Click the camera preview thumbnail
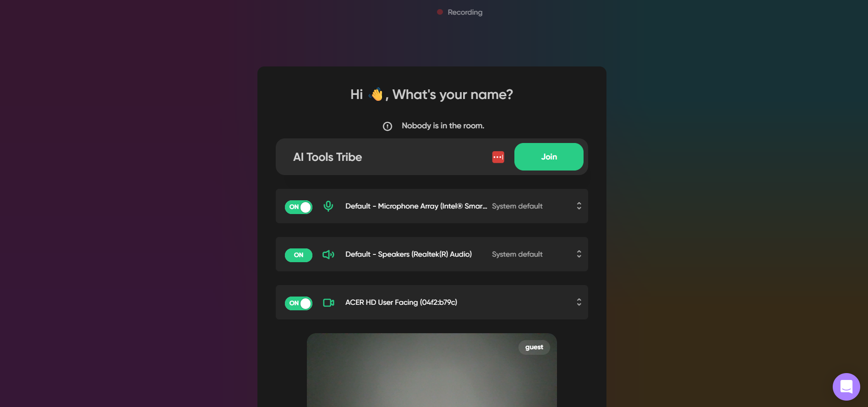Screen dimensions: 868x407 [432, 370]
